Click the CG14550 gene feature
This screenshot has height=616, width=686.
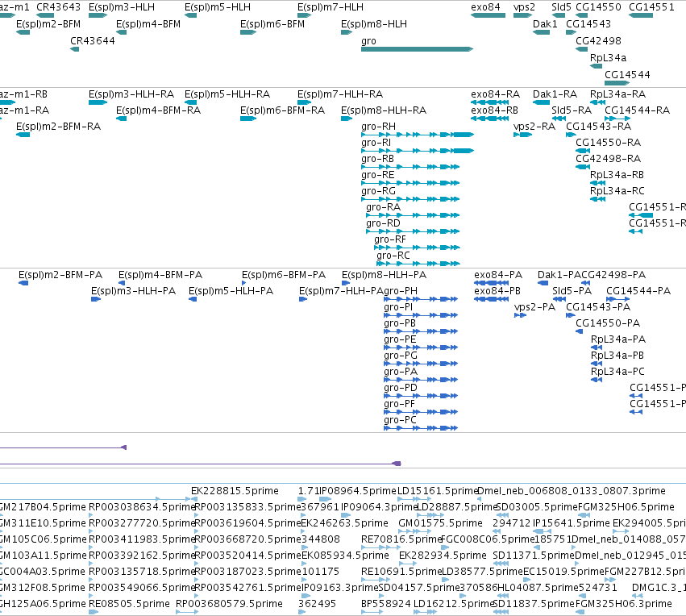(583, 15)
